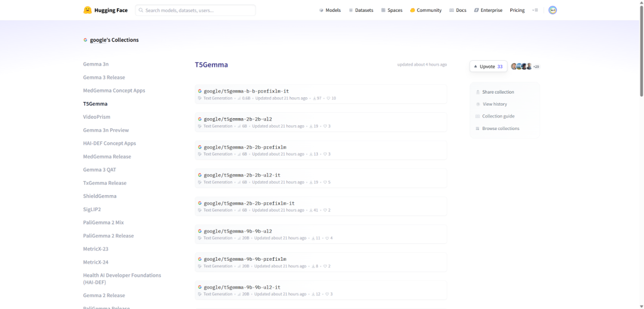
Task: Select Health AI Developer Foundations collection
Action: click(x=122, y=279)
